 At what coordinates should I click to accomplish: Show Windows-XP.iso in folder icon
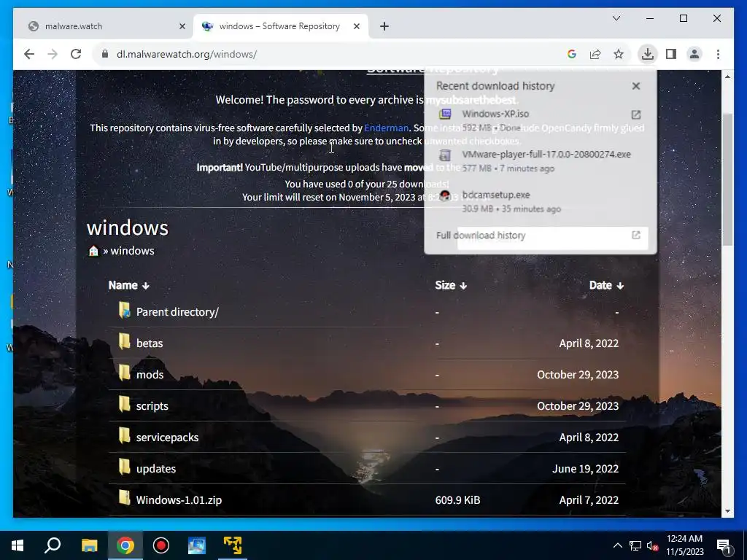click(x=636, y=114)
